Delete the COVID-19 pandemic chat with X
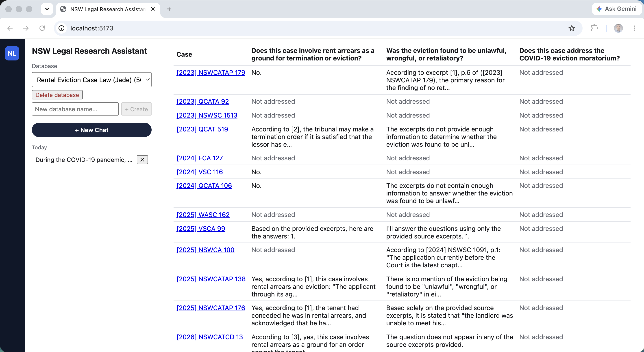This screenshot has width=644, height=352. tap(142, 160)
